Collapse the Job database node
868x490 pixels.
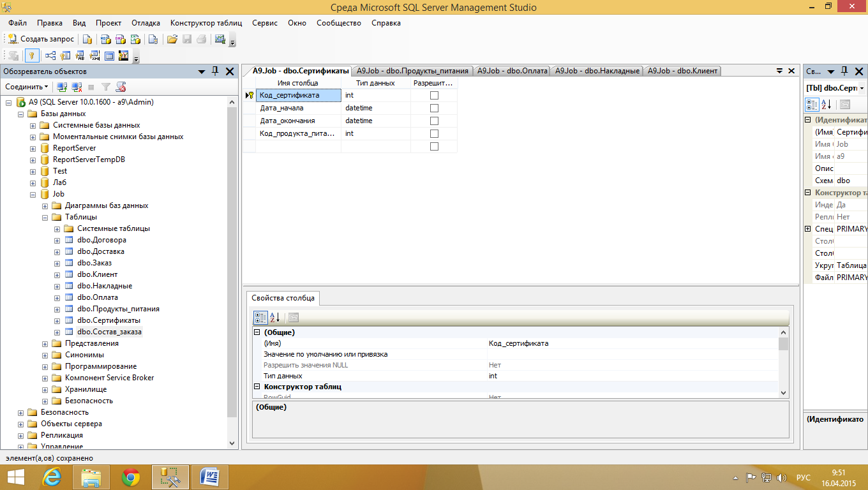[x=33, y=194]
